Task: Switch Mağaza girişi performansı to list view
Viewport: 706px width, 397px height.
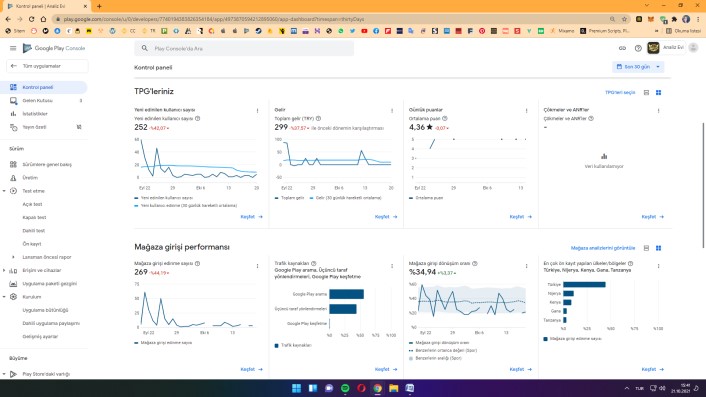Action: [646, 248]
